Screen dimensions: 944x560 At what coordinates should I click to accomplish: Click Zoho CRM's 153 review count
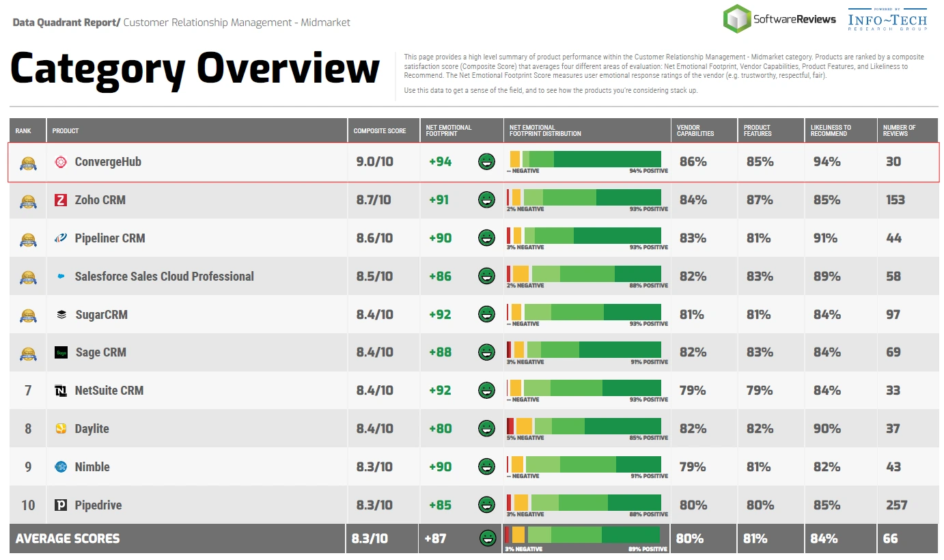[x=895, y=200]
